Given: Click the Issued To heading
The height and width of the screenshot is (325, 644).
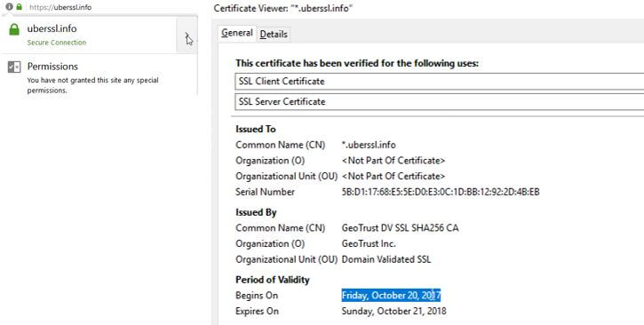Looking at the screenshot, I should click(256, 129).
